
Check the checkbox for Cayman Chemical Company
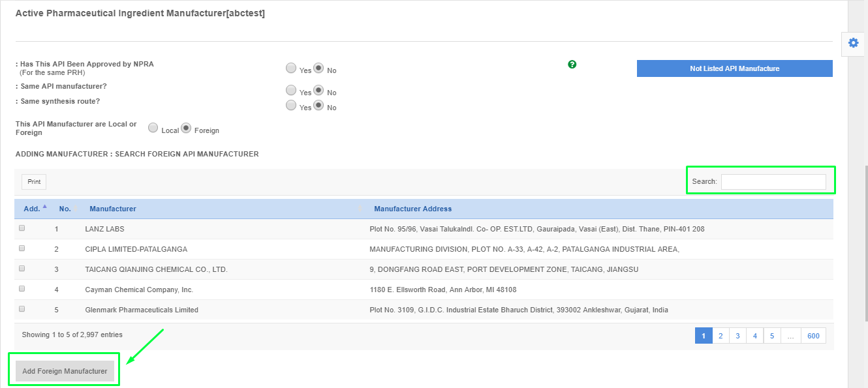22,288
